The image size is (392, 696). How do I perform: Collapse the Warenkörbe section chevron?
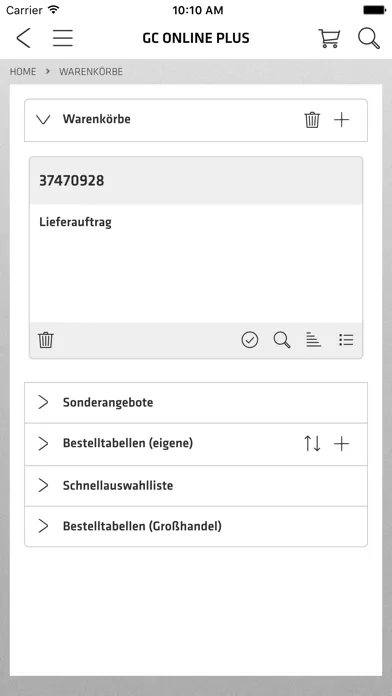click(43, 119)
